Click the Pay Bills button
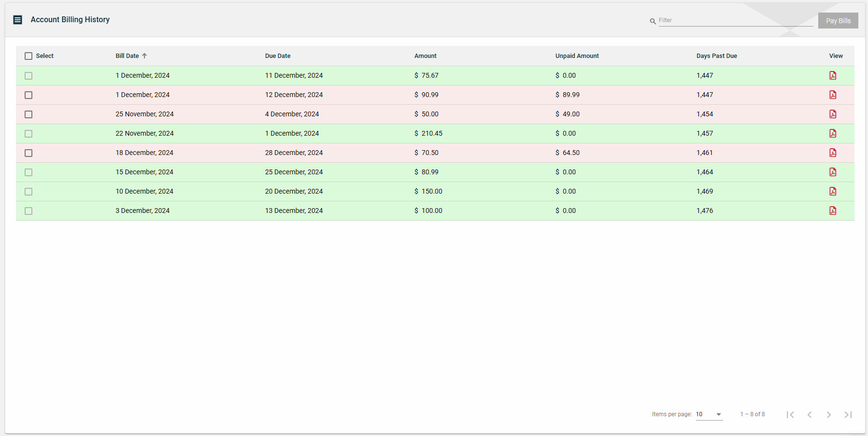This screenshot has height=436, width=868. (838, 20)
